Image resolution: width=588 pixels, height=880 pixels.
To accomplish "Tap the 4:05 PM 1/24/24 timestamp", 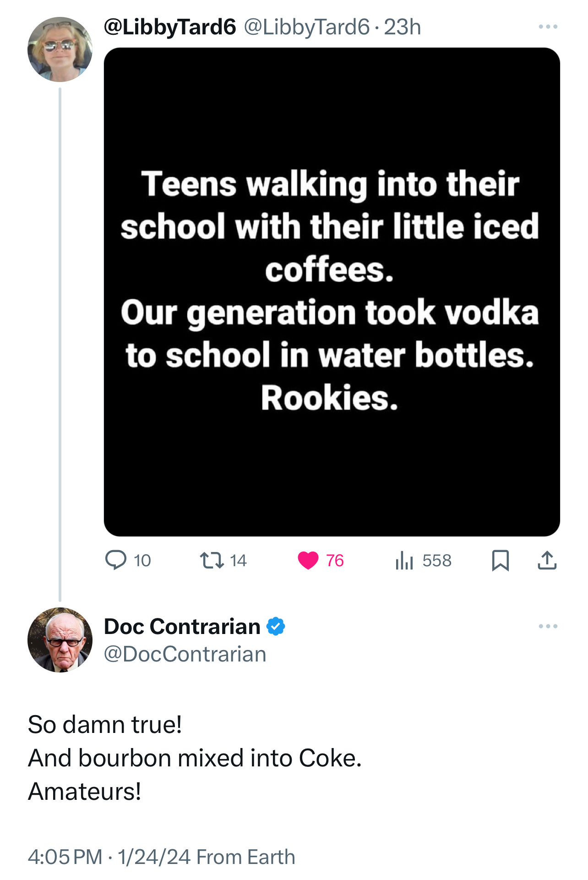I will (x=109, y=857).
